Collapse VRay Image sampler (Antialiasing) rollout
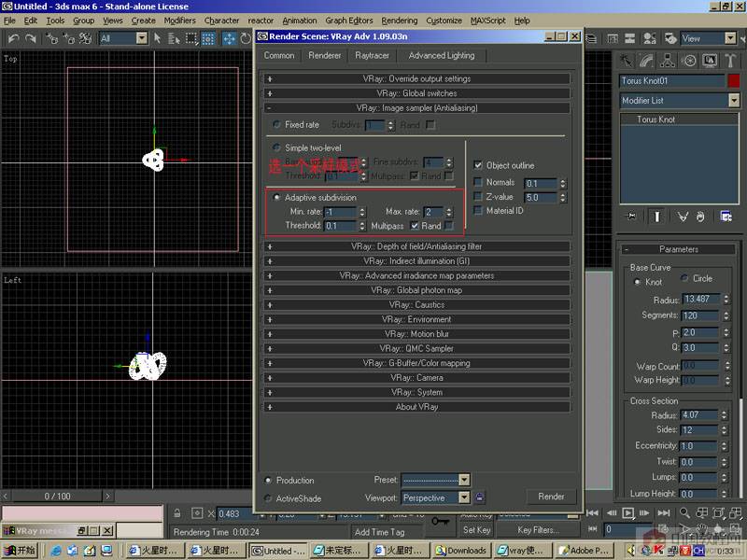Screen dimensions: 747x560 [x=416, y=107]
